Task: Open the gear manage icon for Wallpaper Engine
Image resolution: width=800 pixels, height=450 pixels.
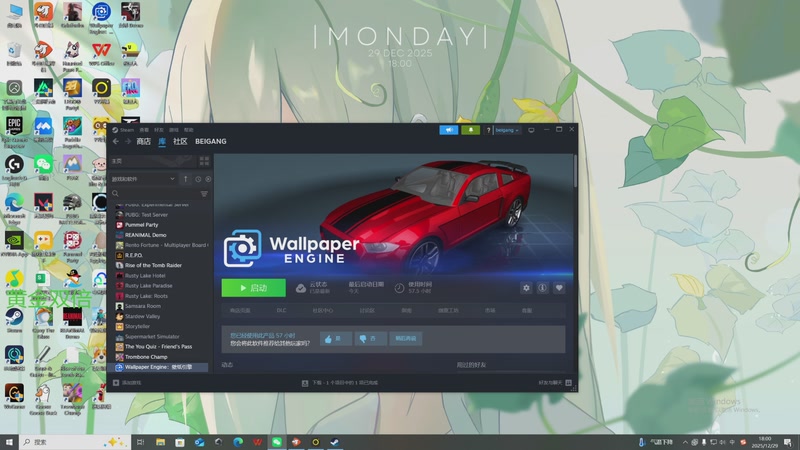Action: tap(526, 288)
